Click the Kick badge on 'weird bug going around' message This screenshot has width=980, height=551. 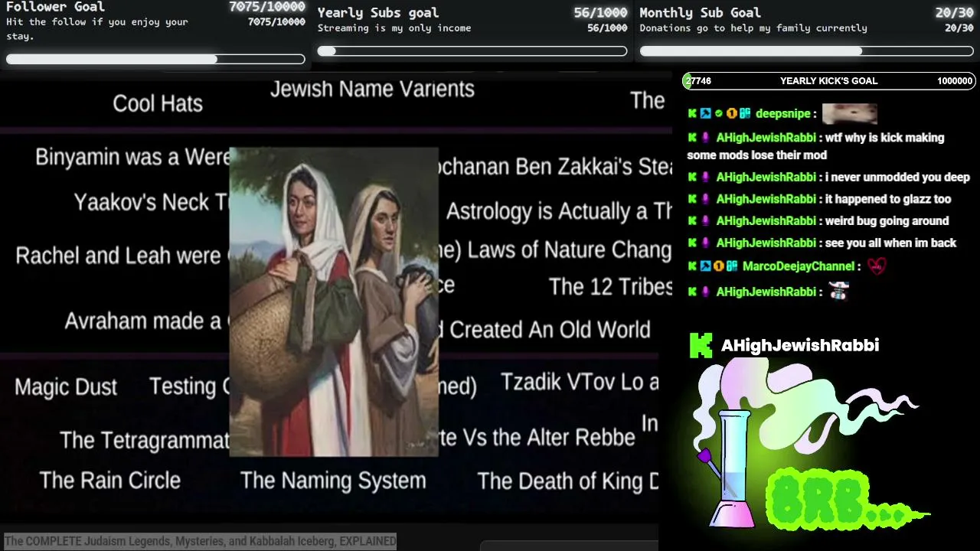[693, 221]
